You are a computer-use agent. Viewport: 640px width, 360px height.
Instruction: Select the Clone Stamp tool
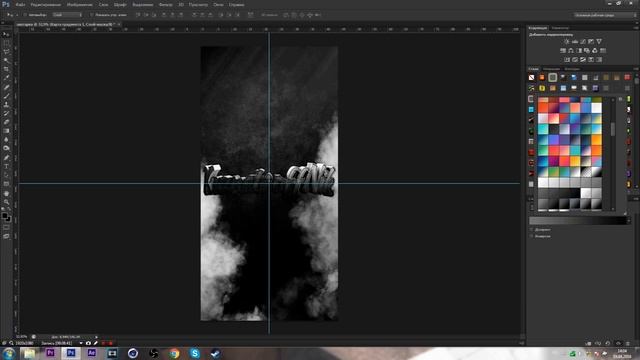click(x=6, y=104)
